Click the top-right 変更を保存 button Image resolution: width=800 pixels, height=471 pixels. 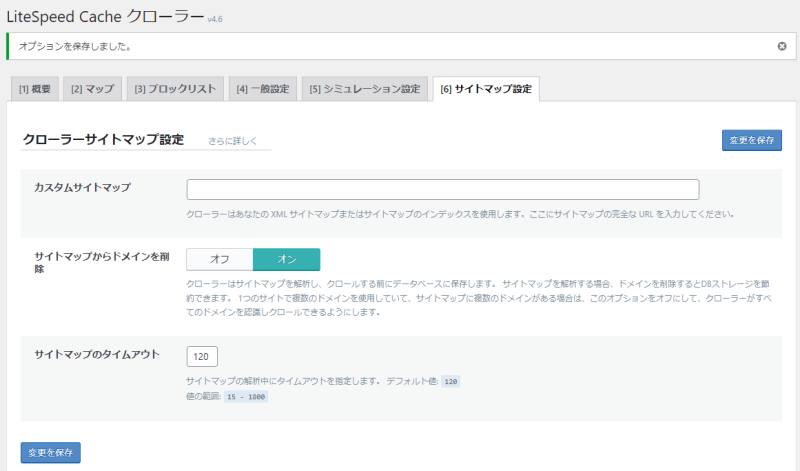pyautogui.click(x=751, y=140)
